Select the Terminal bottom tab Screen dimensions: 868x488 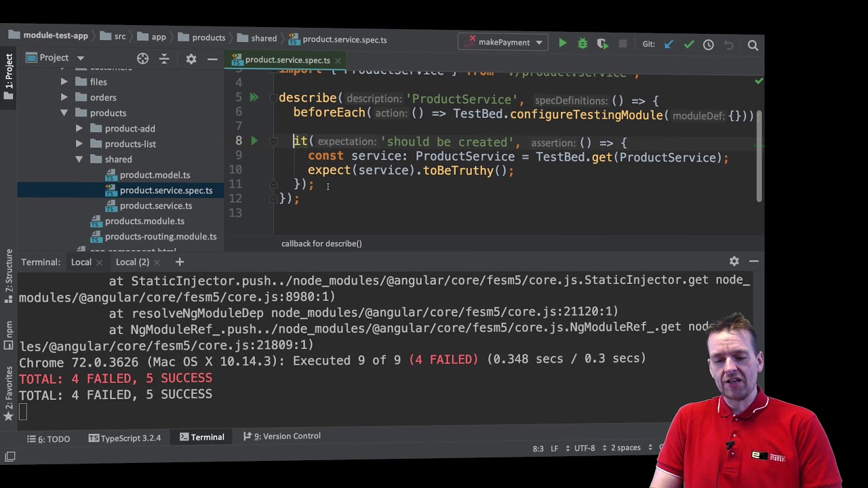click(x=201, y=437)
